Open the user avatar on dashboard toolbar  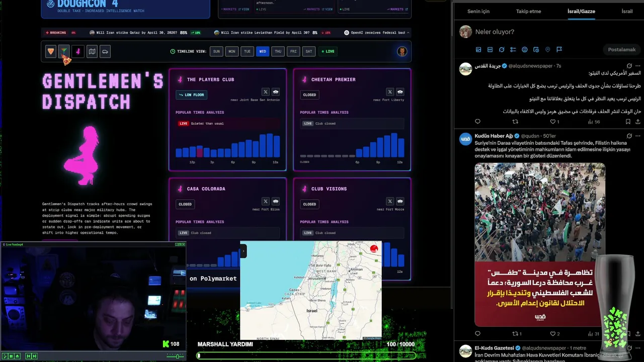pyautogui.click(x=402, y=51)
